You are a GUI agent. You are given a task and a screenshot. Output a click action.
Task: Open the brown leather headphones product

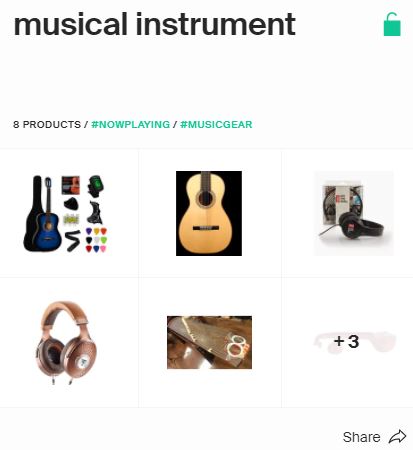coord(66,343)
